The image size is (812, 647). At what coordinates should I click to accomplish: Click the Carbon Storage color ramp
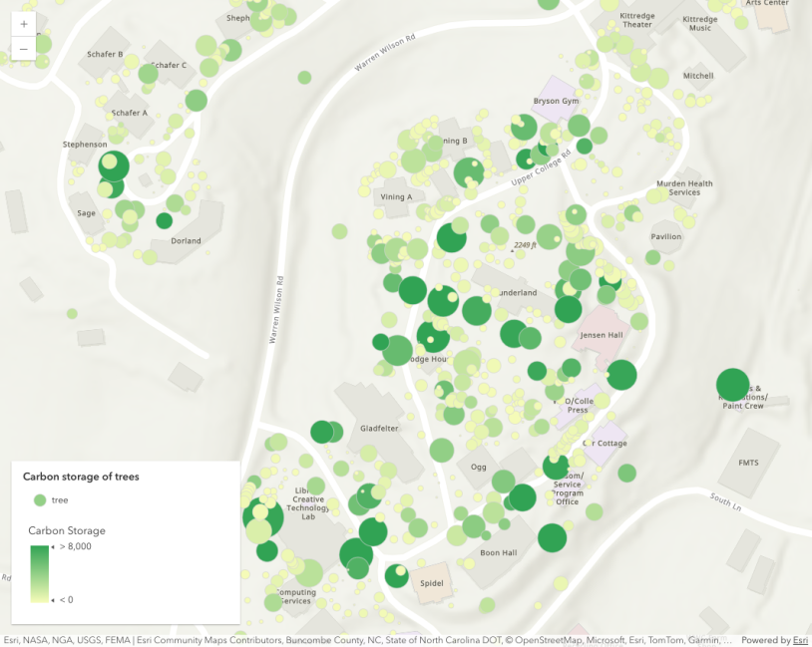[40, 573]
